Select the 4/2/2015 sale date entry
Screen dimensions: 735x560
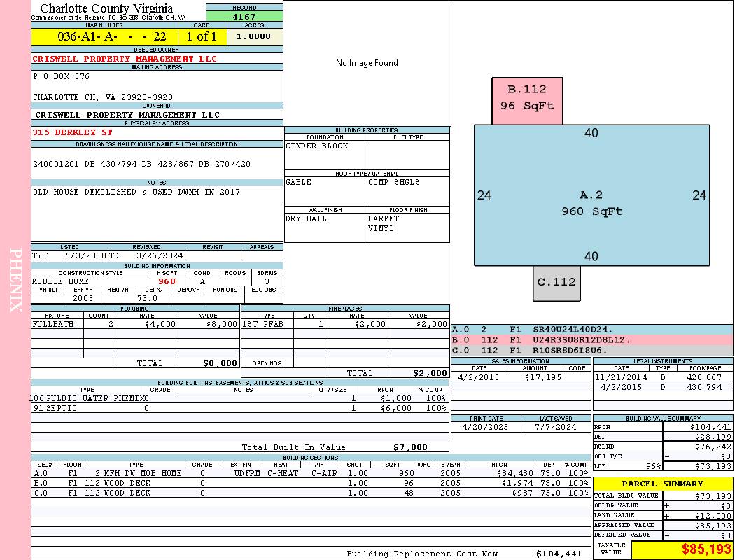coord(479,377)
